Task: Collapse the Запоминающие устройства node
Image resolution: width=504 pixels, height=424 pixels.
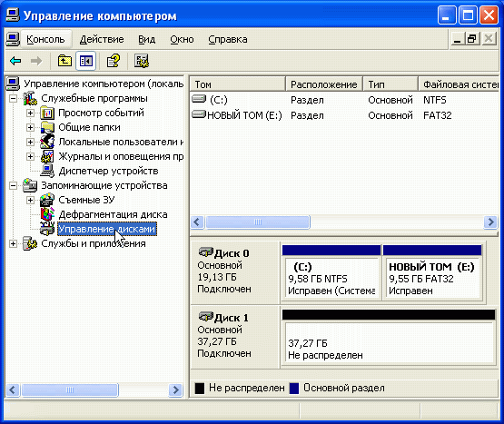Action: (x=13, y=185)
